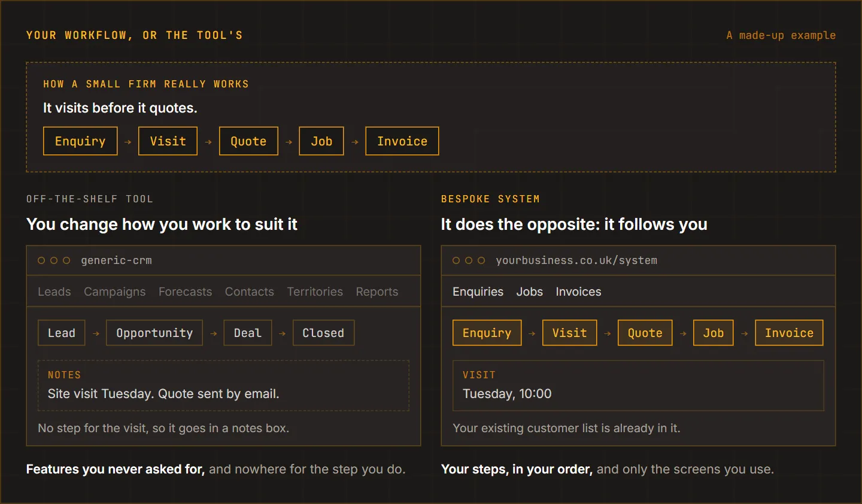Select the Opportunity stage box

coord(154,333)
